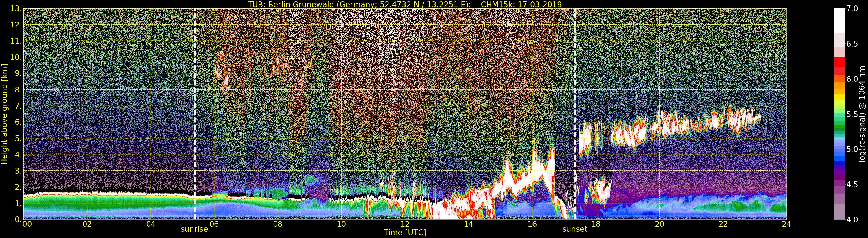Image resolution: width=868 pixels, height=238 pixels.
Task: Click the '22' time axis tick label
Action: (x=723, y=224)
